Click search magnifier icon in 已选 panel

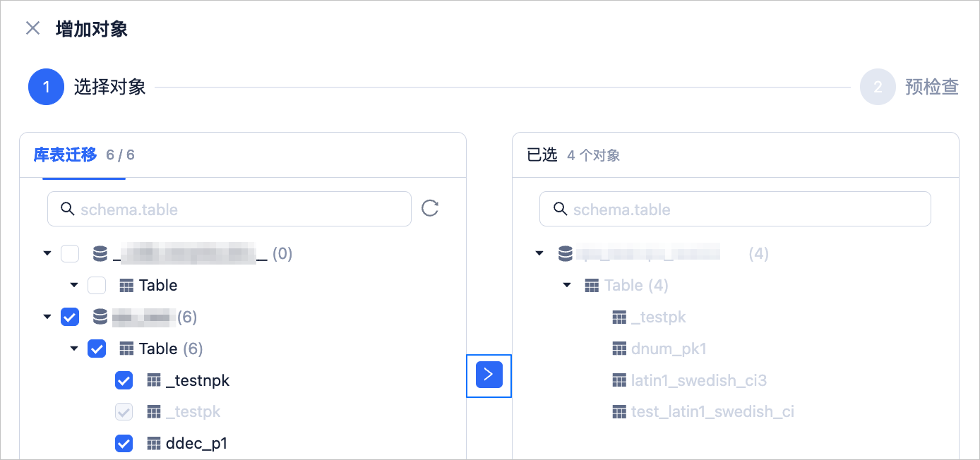click(560, 209)
